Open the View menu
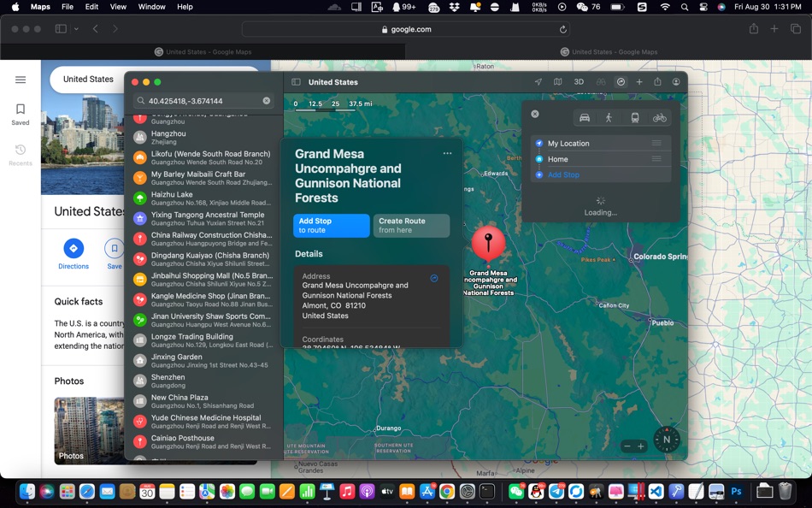The image size is (812, 508). pos(118,7)
